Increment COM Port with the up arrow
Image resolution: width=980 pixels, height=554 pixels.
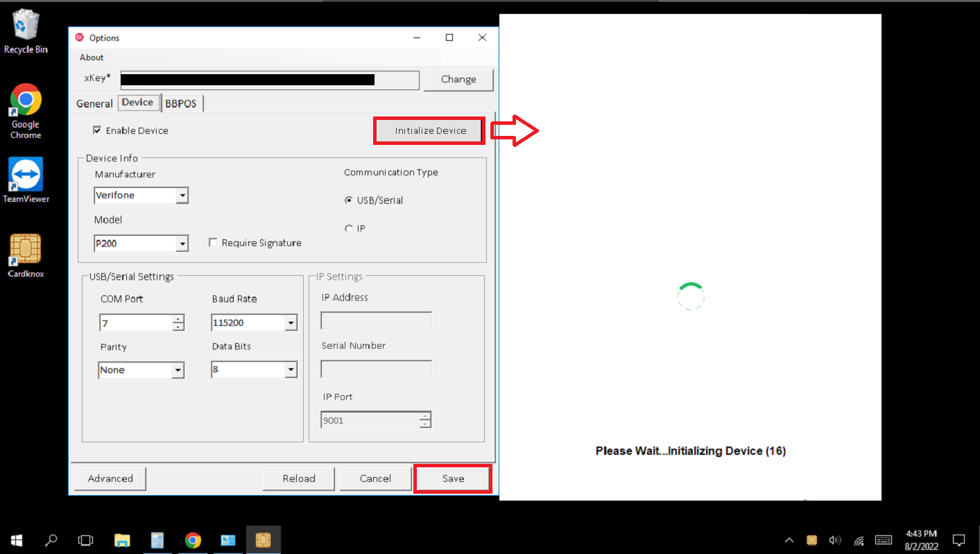click(x=179, y=319)
